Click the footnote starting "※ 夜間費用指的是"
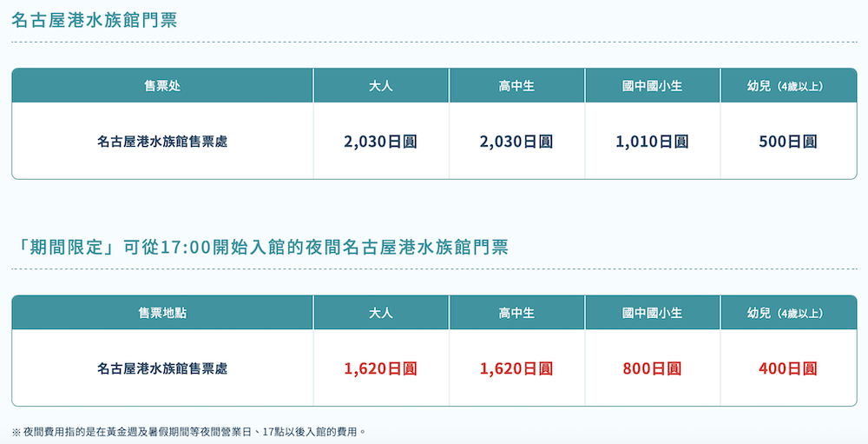 pos(188,431)
